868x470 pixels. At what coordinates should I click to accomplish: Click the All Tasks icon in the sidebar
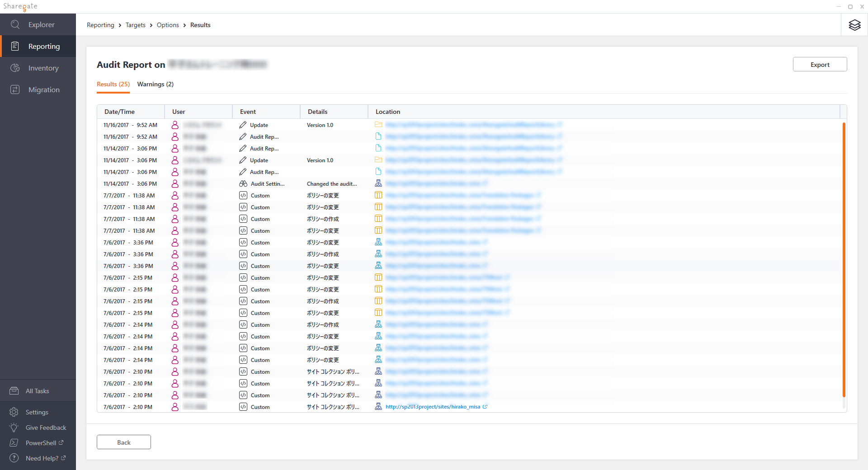14,390
